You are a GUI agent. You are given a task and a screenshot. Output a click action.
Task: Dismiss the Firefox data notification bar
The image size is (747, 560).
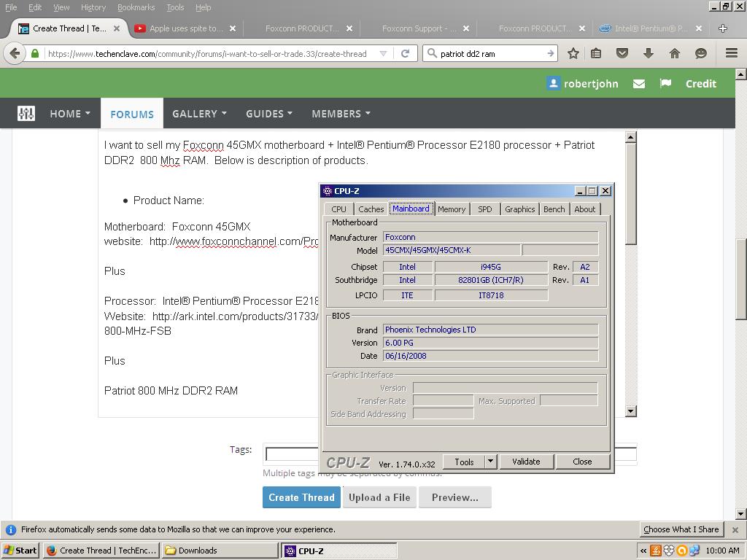735,529
